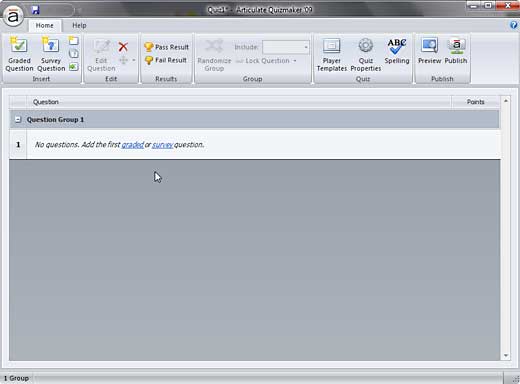The height and width of the screenshot is (384, 520).
Task: Follow the 'survey' question link
Action: coord(162,145)
